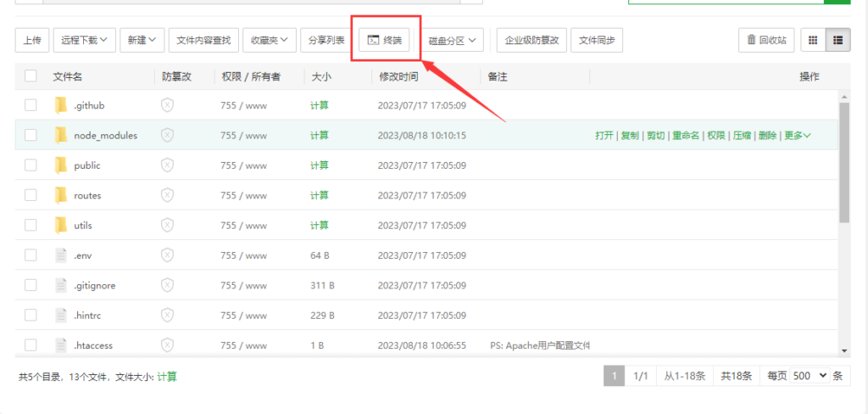The image size is (868, 414).
Task: Switch to list view icon
Action: pyautogui.click(x=838, y=40)
